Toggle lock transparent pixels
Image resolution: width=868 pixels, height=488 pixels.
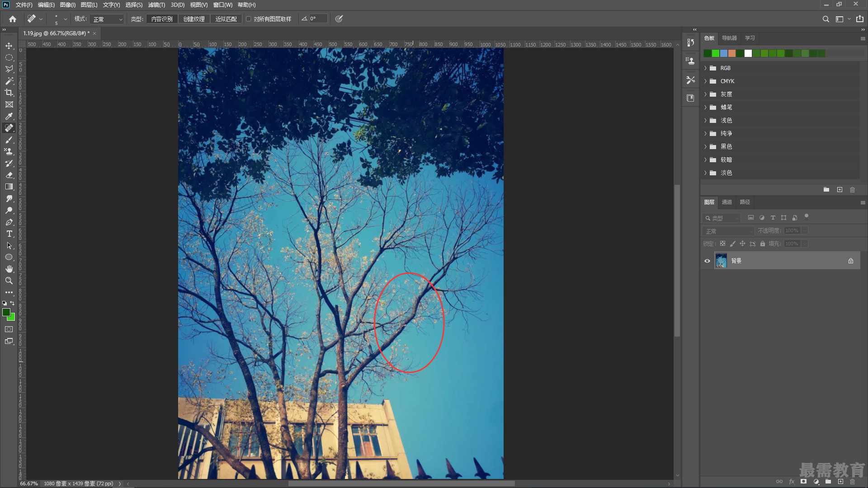(722, 244)
